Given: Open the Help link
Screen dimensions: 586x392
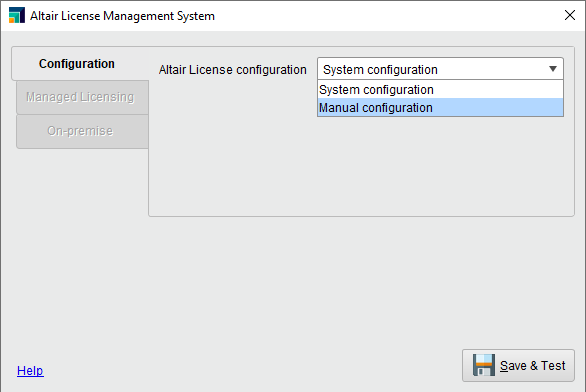Looking at the screenshot, I should tap(30, 371).
